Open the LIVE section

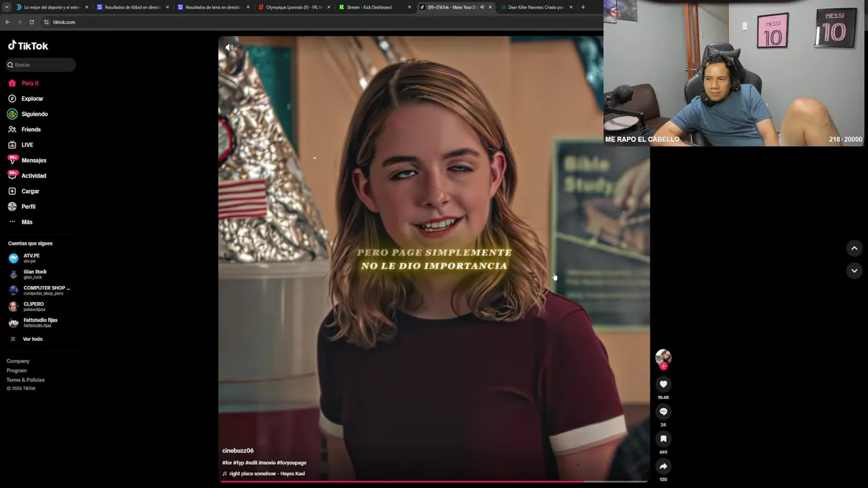point(27,145)
